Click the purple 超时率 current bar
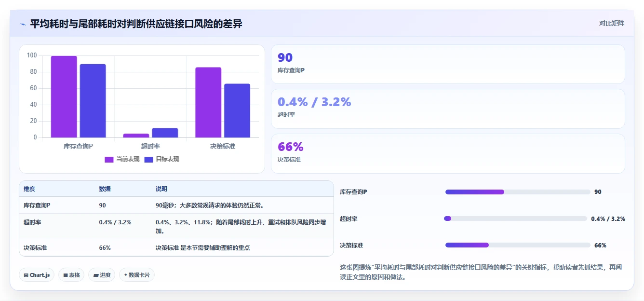 coord(136,136)
